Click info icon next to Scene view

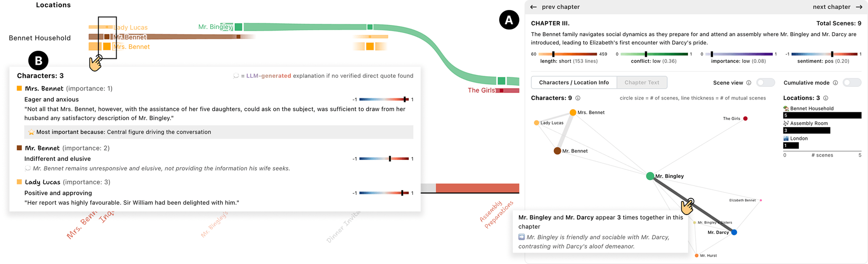[749, 83]
